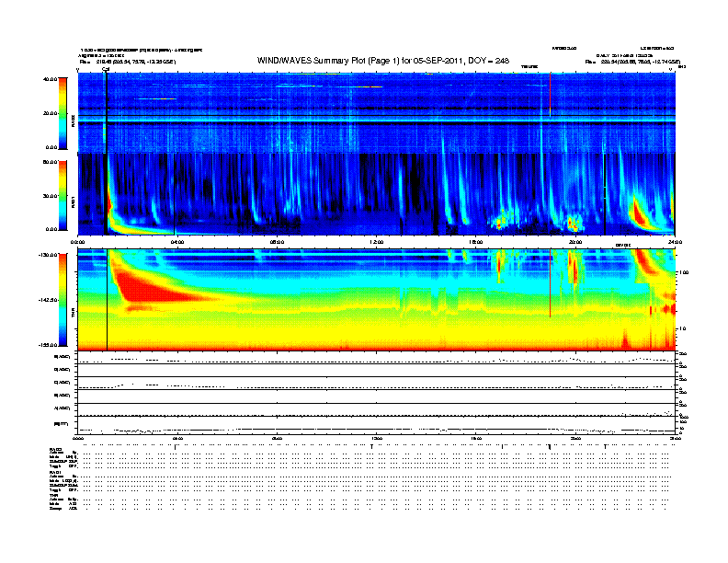
Task: Click the Cal marker above RAD2 panel
Action: (x=106, y=69)
